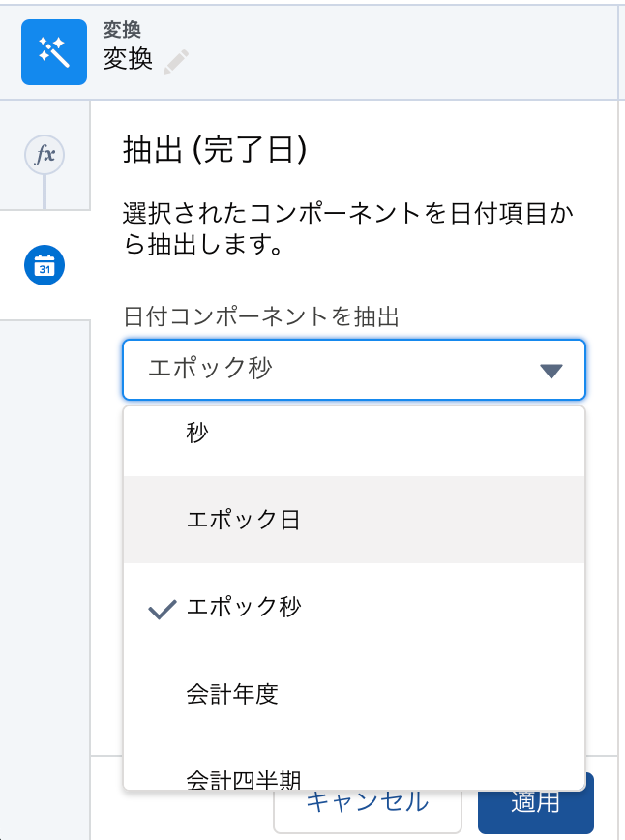Select the fx formula step icon
This screenshot has width=625, height=840.
click(45, 155)
